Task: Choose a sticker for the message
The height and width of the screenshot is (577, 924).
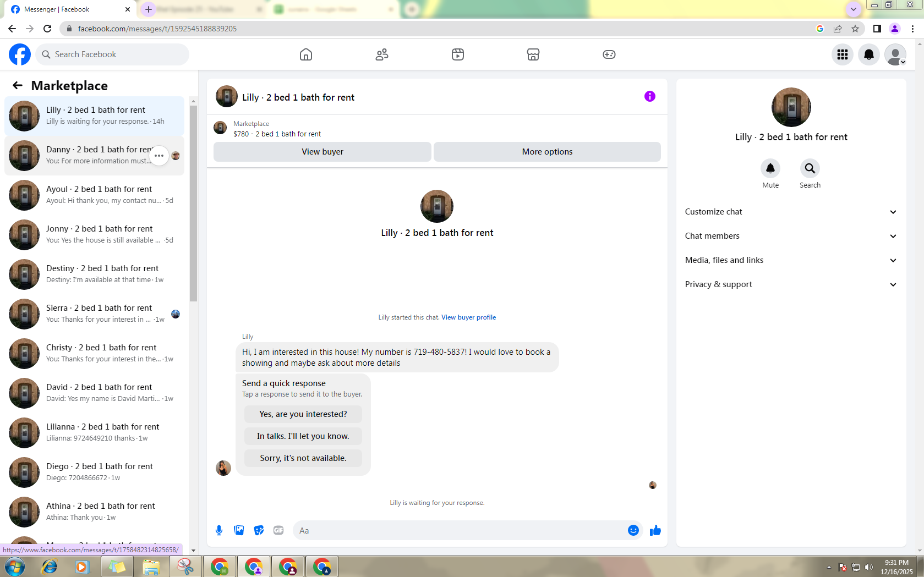Action: pos(259,530)
